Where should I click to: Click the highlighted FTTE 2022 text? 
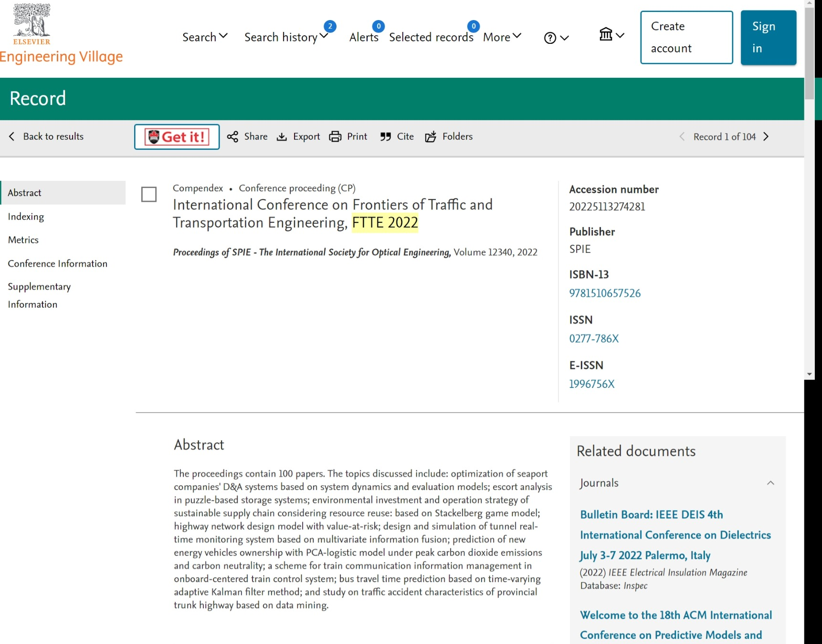[x=385, y=223]
